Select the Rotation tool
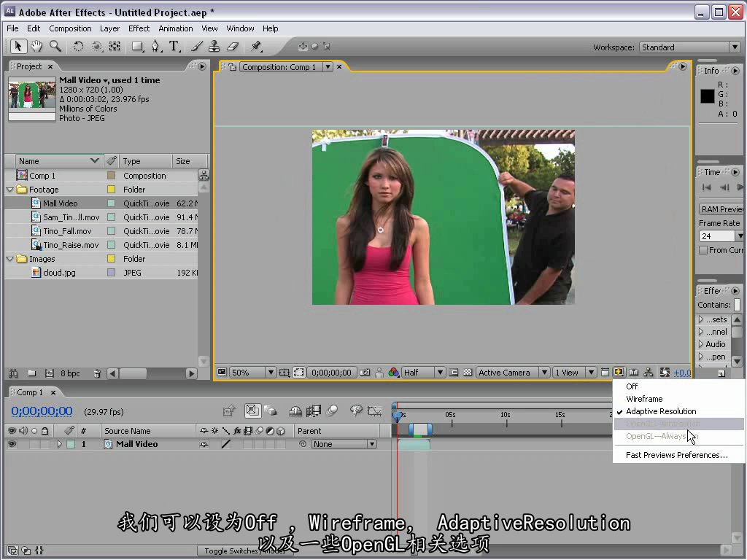Viewport: 747px width, 560px height. [x=78, y=47]
